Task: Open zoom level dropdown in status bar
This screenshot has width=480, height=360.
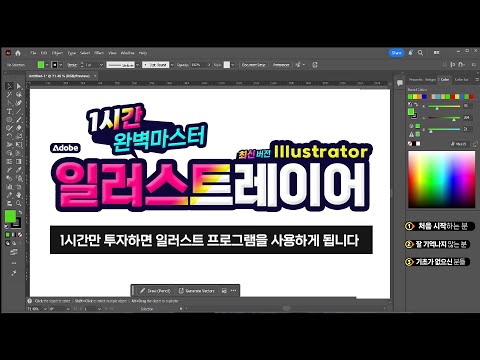Action: point(45,309)
